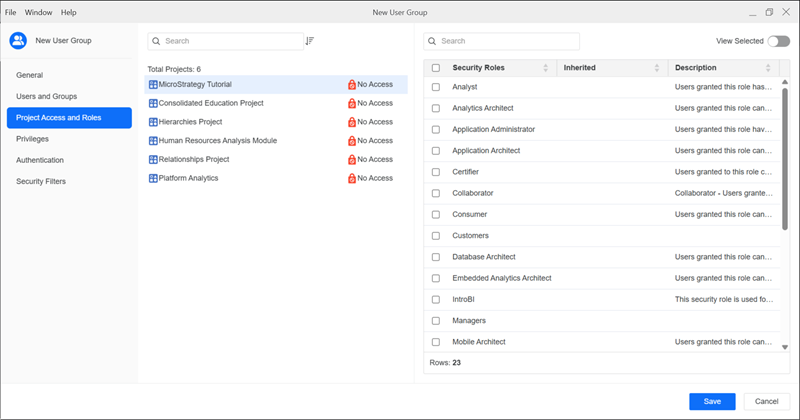Click the MicroStrategy Tutorial project icon
The height and width of the screenshot is (420, 800).
click(x=152, y=85)
